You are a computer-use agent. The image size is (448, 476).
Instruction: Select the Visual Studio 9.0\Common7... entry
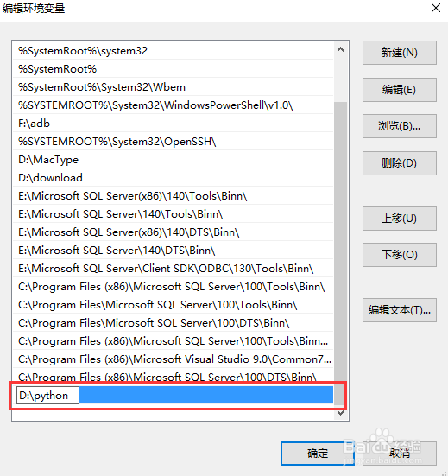173,359
